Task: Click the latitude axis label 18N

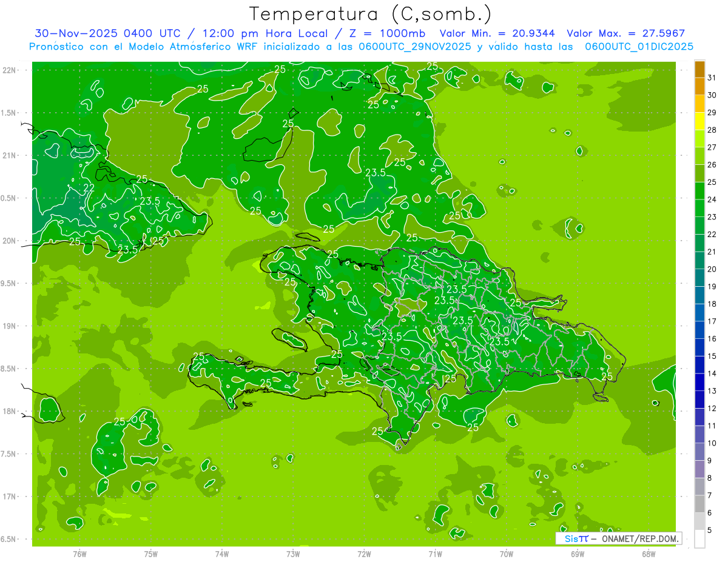Action: pyautogui.click(x=9, y=411)
